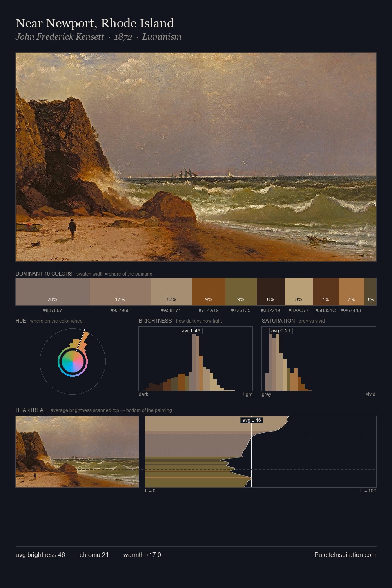
Task: Click the narrow 3% swatch
Action: tap(370, 291)
